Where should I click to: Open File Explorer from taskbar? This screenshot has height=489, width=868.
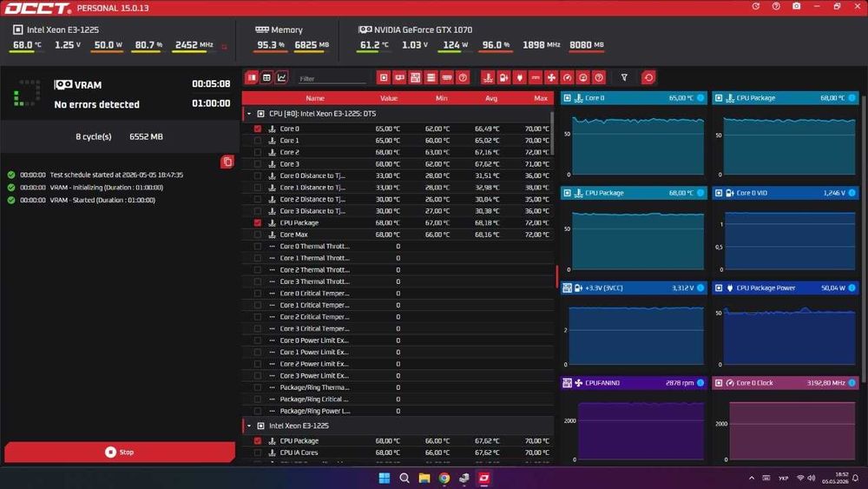tap(424, 478)
